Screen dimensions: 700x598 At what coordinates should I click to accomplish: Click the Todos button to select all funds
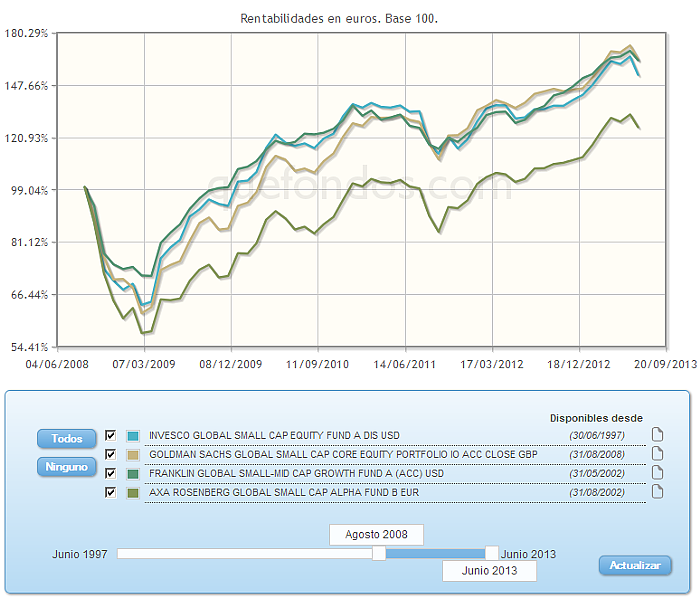coord(67,439)
